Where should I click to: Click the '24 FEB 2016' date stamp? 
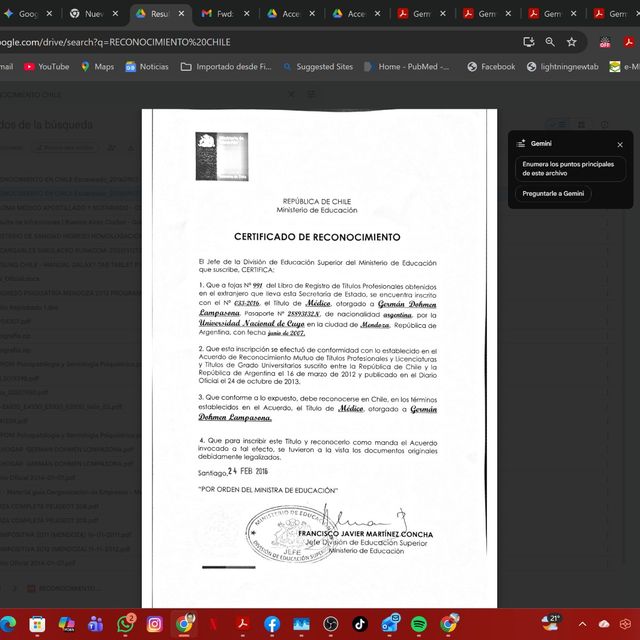[248, 471]
